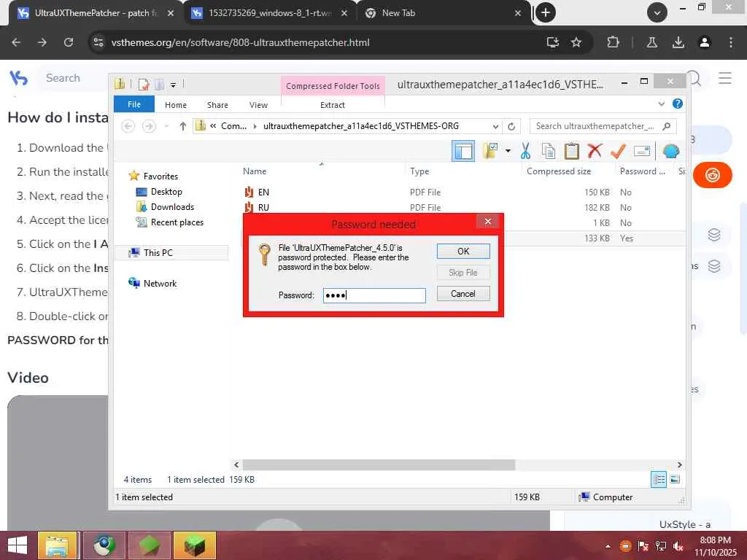Viewport: 747px width, 560px height.
Task: Open the View ribbon tab
Action: click(x=258, y=105)
